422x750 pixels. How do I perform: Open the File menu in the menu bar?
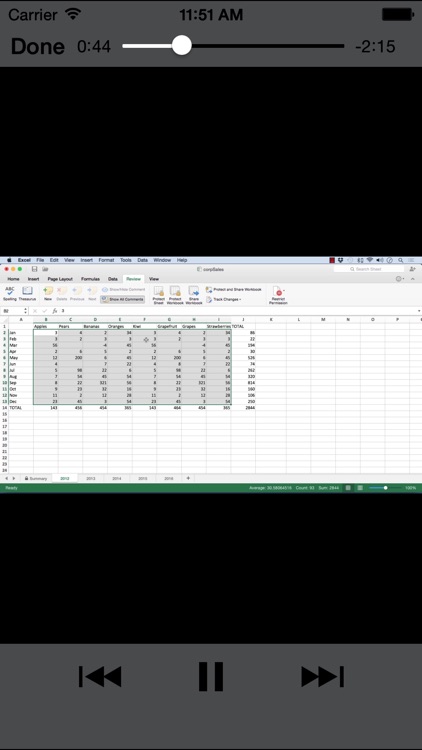coord(40,260)
